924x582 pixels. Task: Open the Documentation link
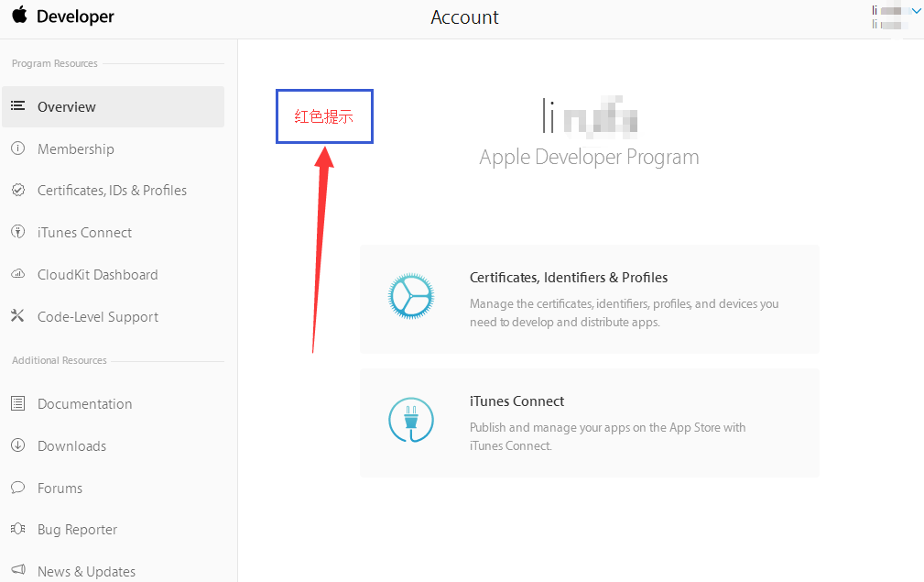[85, 404]
